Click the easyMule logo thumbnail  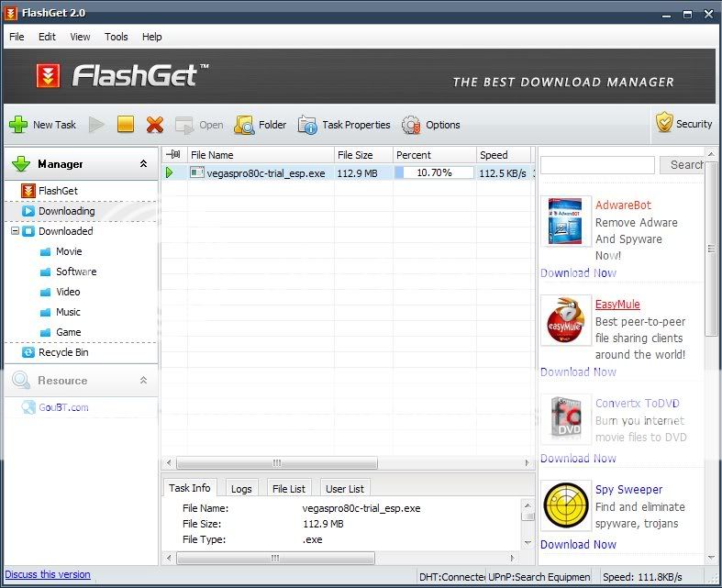click(x=565, y=320)
